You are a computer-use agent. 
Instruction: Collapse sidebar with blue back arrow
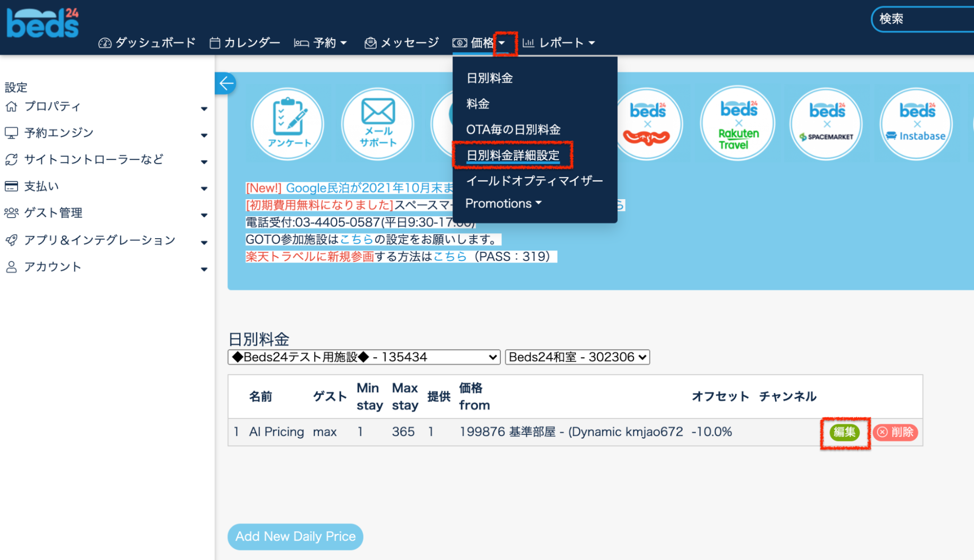pyautogui.click(x=226, y=84)
